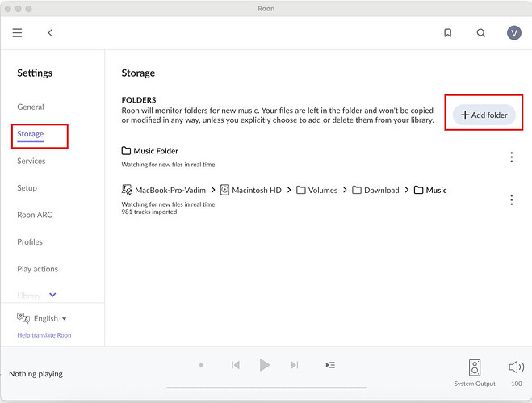532x403 pixels.
Task: Follow the Help translate Roon link
Action: (x=44, y=335)
